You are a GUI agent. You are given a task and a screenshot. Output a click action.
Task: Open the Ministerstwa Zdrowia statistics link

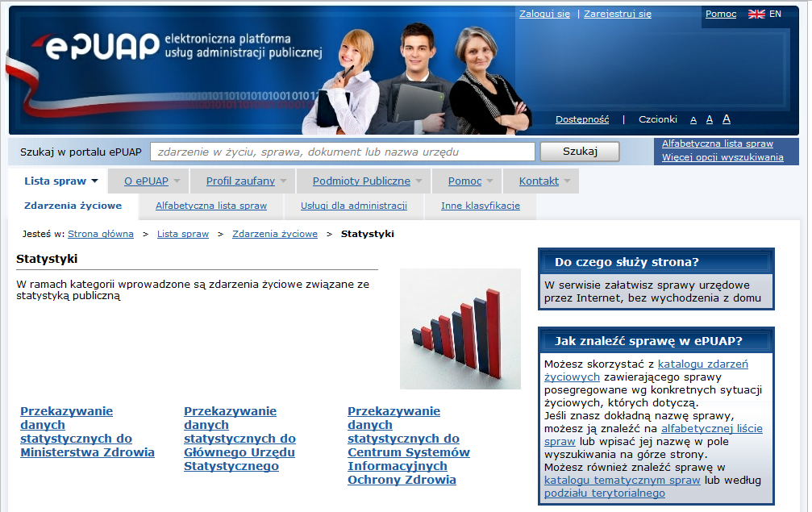pyautogui.click(x=87, y=431)
